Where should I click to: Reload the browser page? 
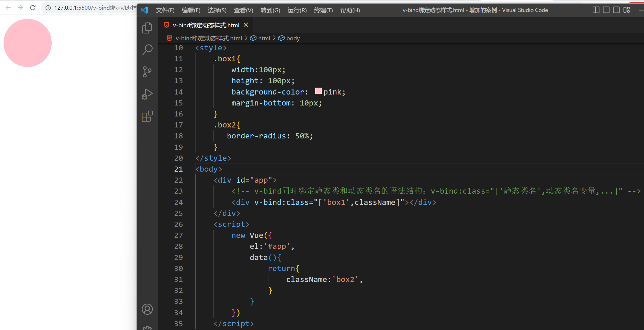[33, 8]
